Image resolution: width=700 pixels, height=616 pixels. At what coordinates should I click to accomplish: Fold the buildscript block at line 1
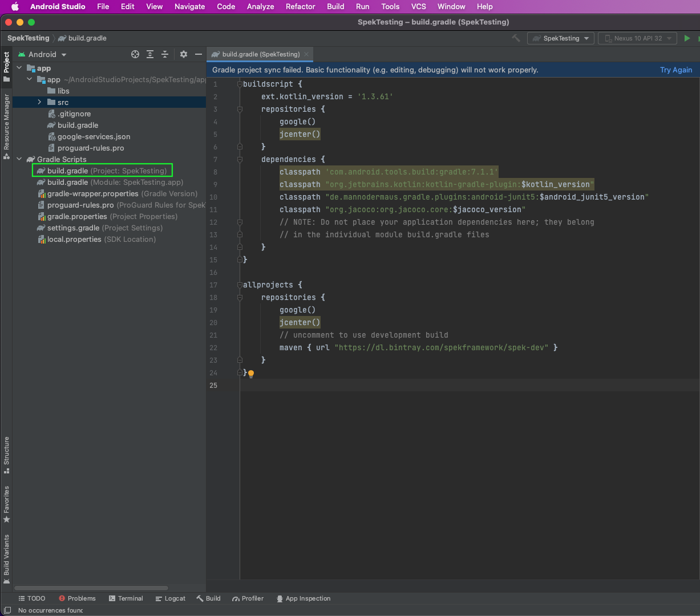[x=240, y=84]
